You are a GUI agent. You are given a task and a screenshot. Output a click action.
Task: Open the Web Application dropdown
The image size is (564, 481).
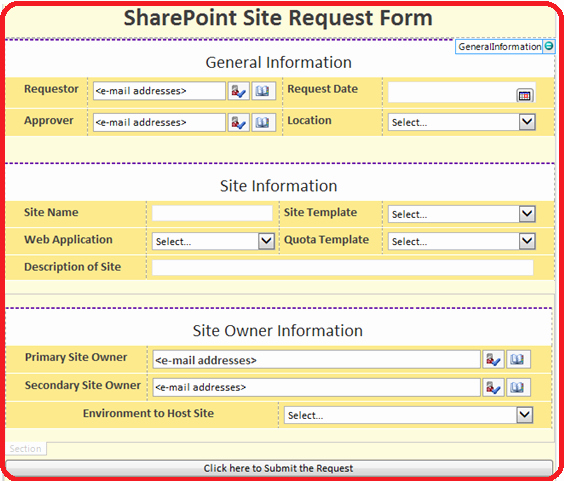[x=266, y=241]
